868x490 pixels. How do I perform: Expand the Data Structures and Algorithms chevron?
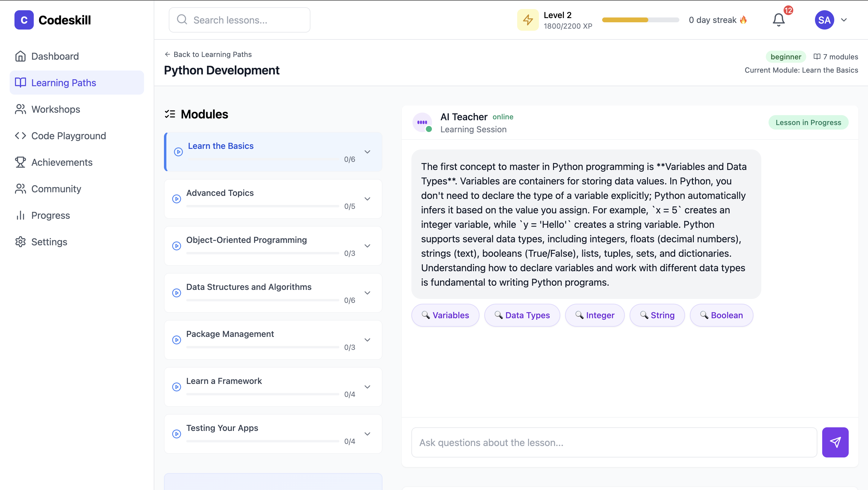pos(367,293)
